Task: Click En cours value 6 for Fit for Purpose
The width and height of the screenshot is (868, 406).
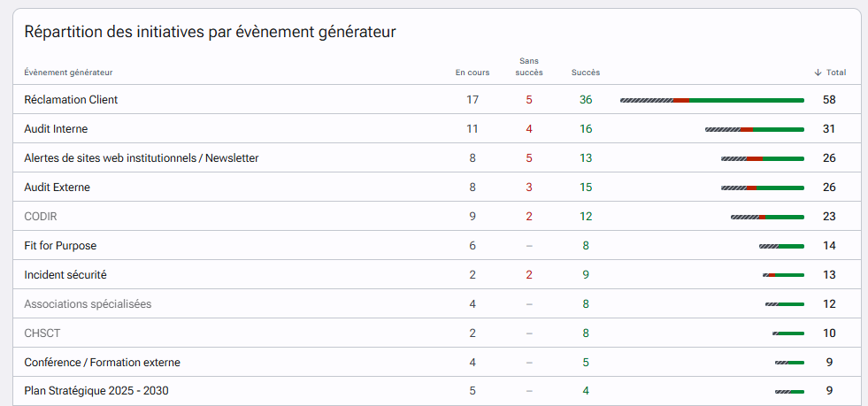Action: click(472, 246)
